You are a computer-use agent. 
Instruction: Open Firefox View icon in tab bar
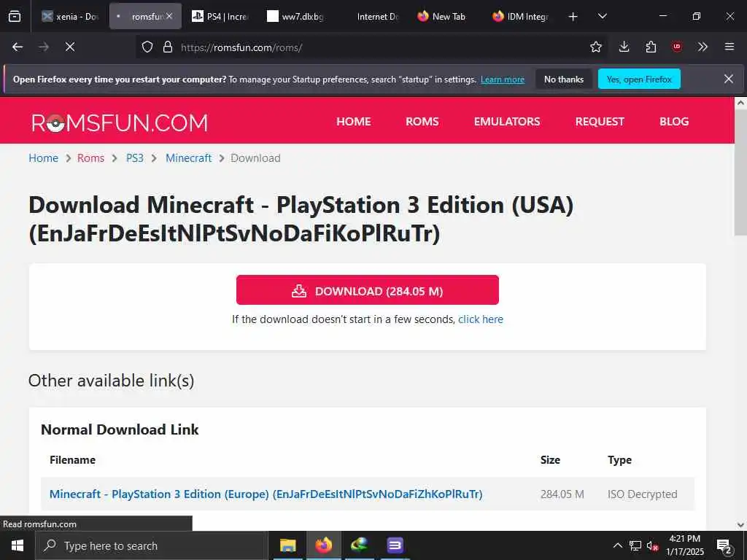pyautogui.click(x=15, y=16)
